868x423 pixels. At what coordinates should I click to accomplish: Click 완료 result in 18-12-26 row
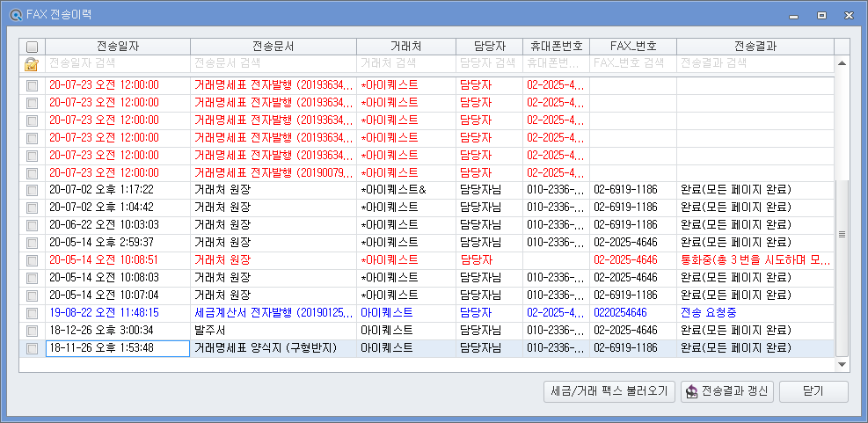[755, 331]
